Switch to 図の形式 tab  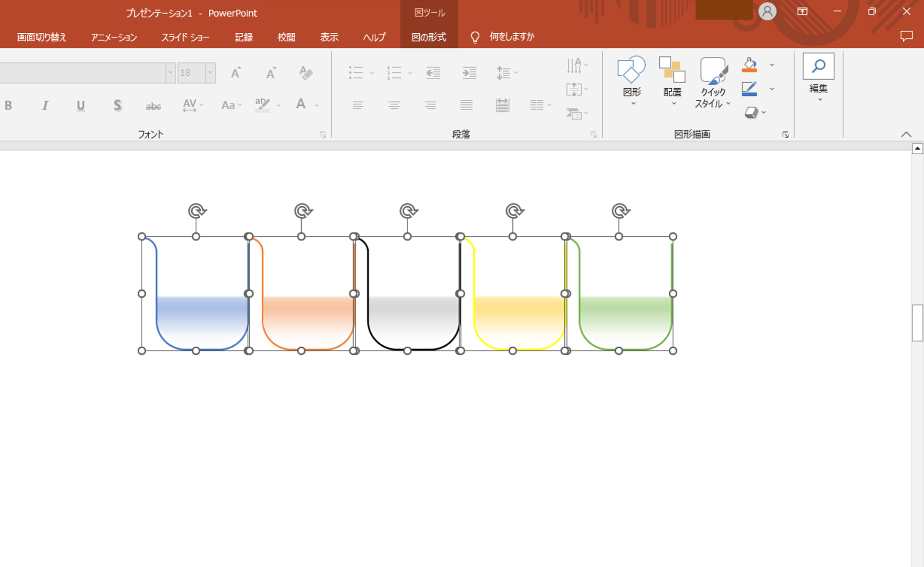[429, 37]
